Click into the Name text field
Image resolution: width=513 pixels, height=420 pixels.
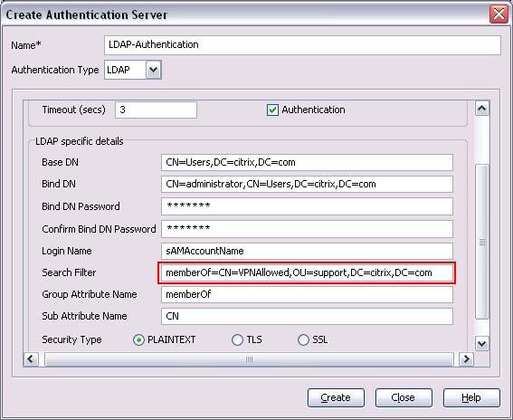[302, 45]
